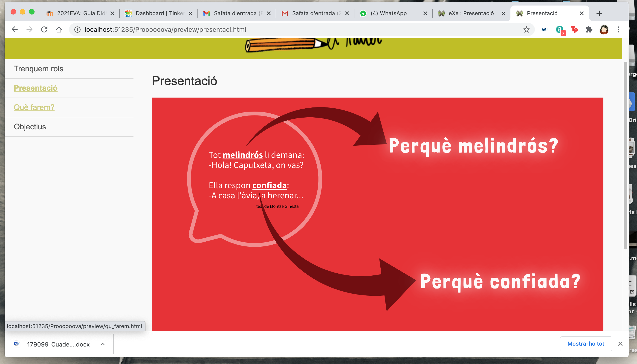The width and height of the screenshot is (637, 364).
Task: Click the user profile avatar
Action: pyautogui.click(x=604, y=29)
